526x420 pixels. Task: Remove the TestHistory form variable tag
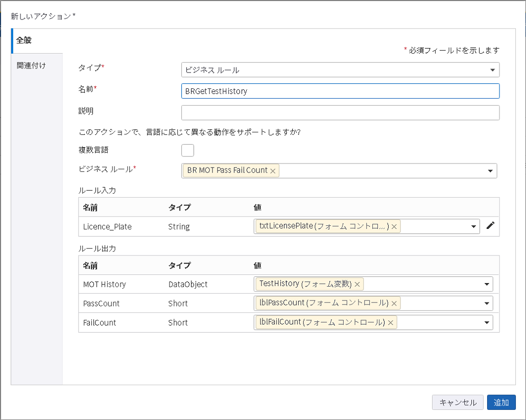(x=357, y=284)
